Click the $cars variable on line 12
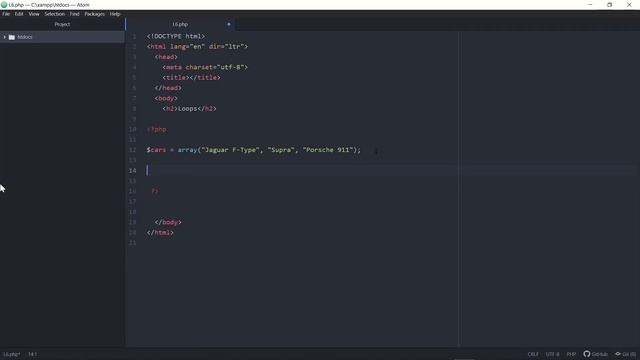640x360 pixels. [156, 150]
